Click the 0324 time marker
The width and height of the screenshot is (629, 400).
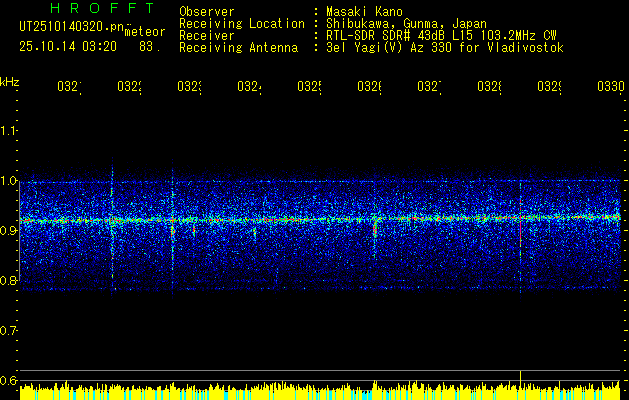click(250, 87)
